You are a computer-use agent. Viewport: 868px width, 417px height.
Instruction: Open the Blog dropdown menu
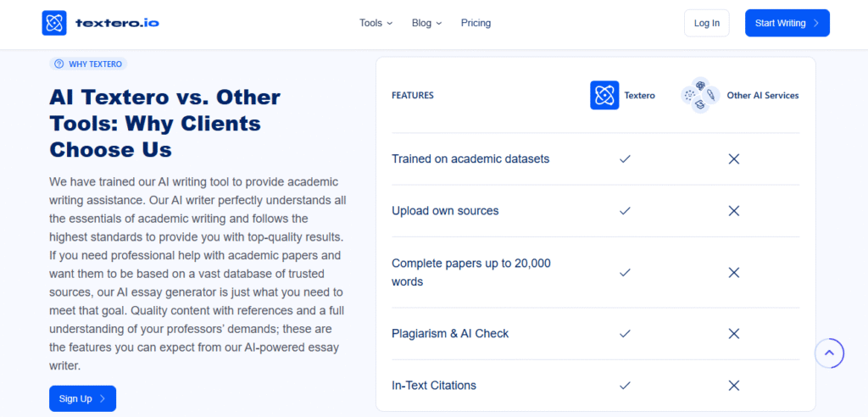pos(426,23)
